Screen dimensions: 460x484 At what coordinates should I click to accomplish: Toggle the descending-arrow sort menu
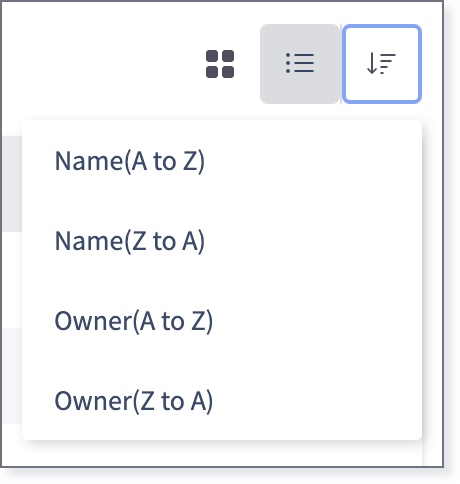click(x=382, y=64)
